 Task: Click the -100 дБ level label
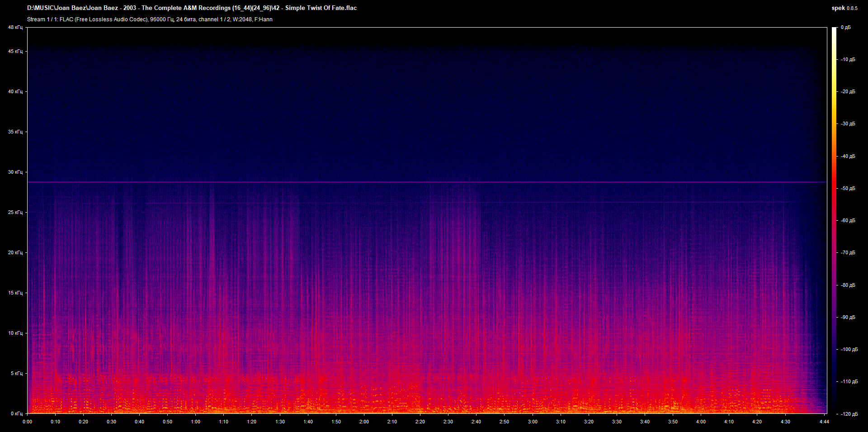click(x=849, y=350)
